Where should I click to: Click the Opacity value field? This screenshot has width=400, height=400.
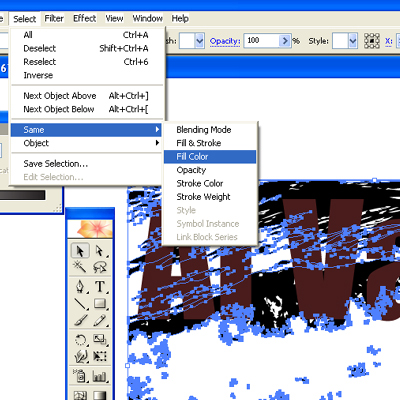tap(261, 41)
